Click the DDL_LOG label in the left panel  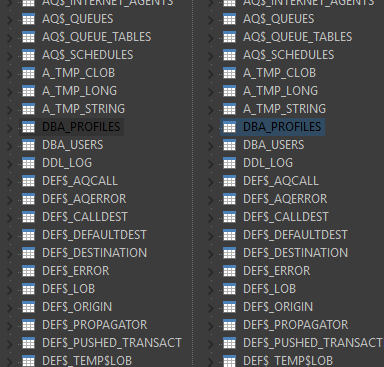pos(67,163)
